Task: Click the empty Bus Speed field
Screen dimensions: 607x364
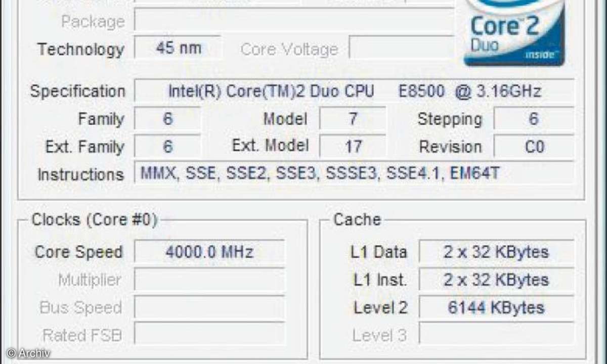Action: (x=209, y=307)
